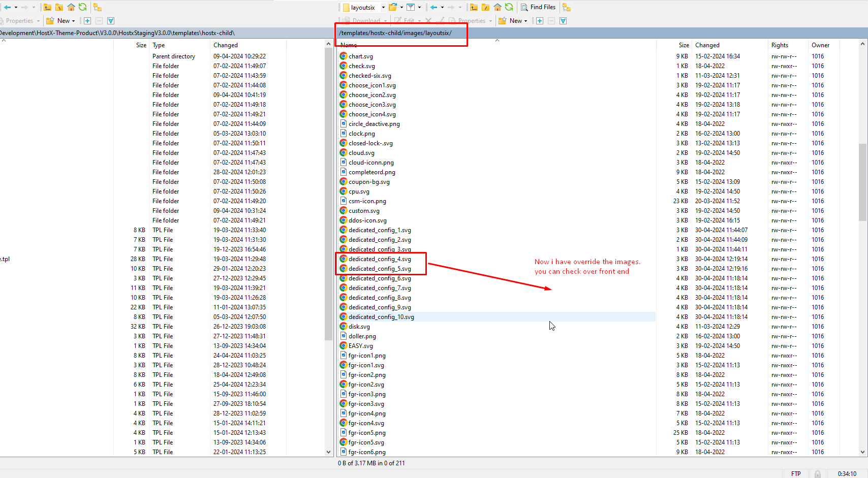868x478 pixels.
Task: Open remote parent directory using toolbar icon
Action: (474, 7)
